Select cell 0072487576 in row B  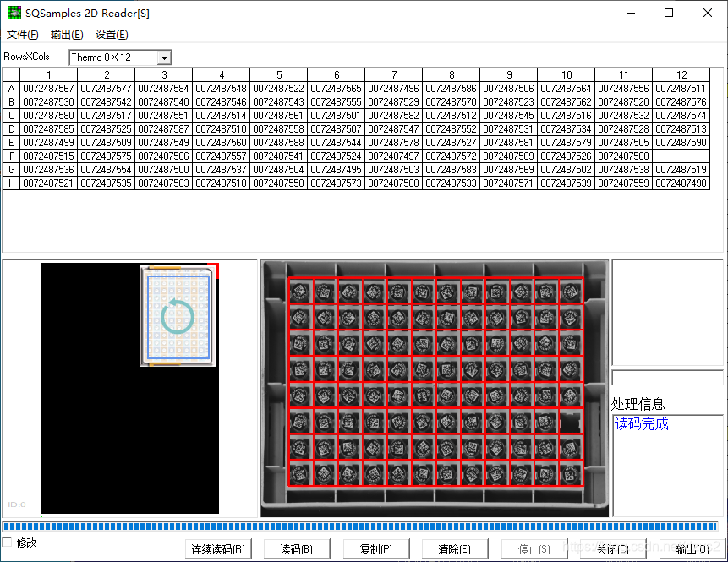tap(681, 101)
